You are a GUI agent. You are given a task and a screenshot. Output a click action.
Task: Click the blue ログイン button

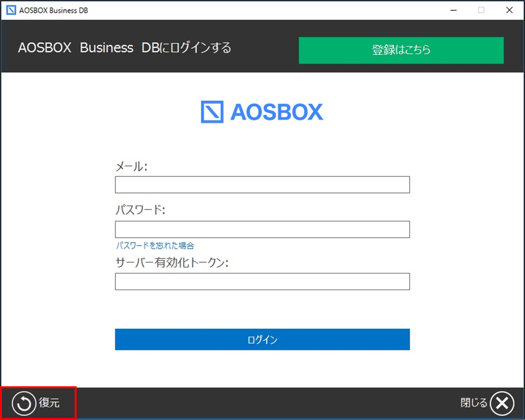click(x=262, y=340)
